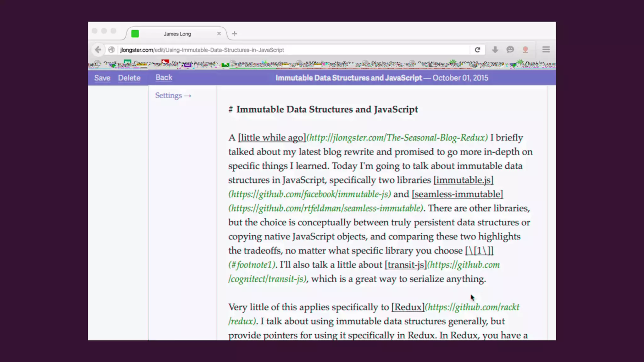
Task: Click the [seamless-immutable] text in editor
Action: tap(457, 194)
